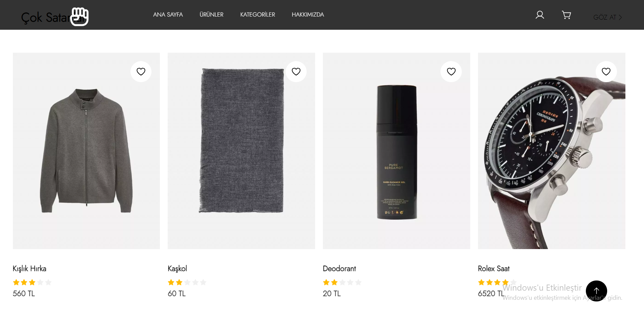
Task: Select HAKKIMIZDA in the navigation bar
Action: (x=308, y=15)
